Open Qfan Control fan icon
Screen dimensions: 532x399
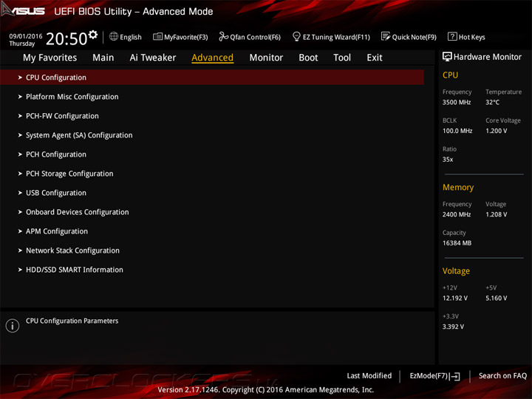(x=223, y=36)
